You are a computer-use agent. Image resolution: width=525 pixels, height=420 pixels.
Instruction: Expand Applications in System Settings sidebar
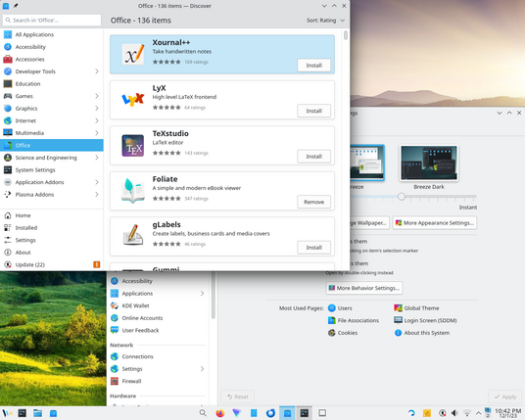click(x=202, y=293)
